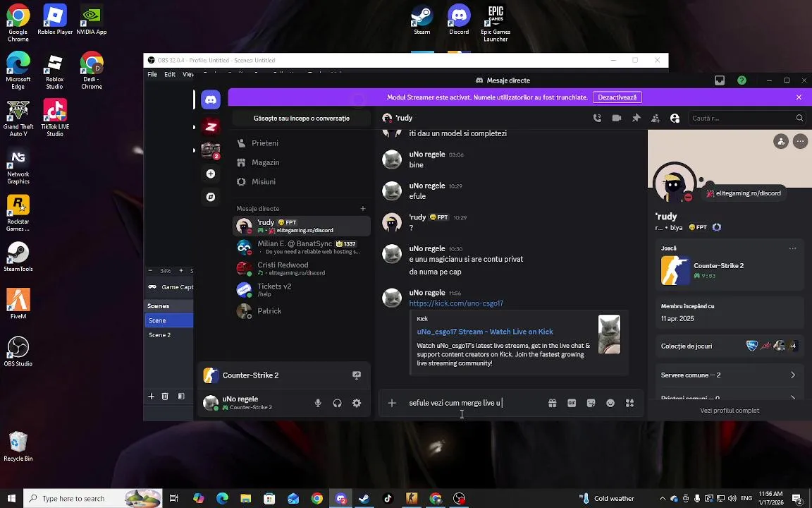Show hidden tray icons chevron
The image size is (812, 508).
click(x=663, y=498)
